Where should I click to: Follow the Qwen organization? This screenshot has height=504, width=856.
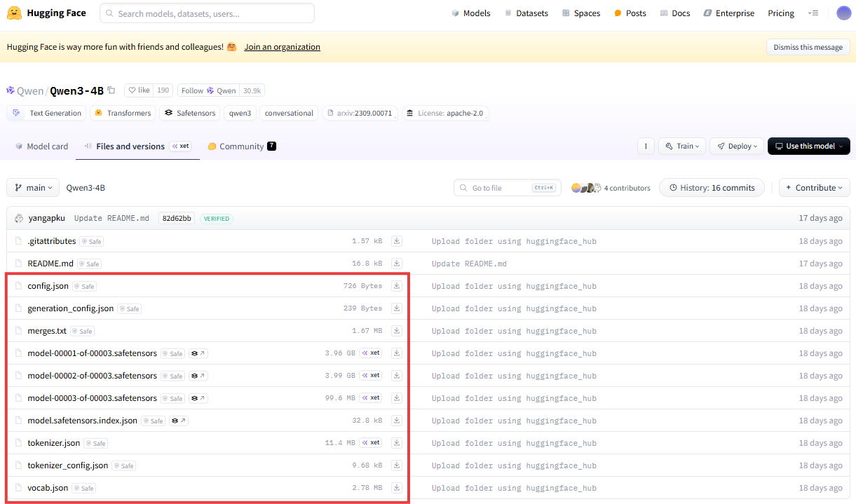click(208, 90)
